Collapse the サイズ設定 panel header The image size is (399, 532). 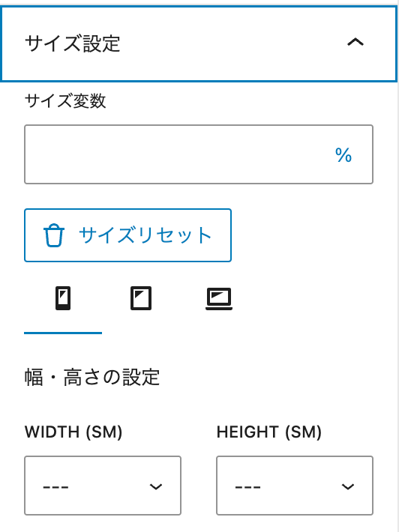[199, 43]
